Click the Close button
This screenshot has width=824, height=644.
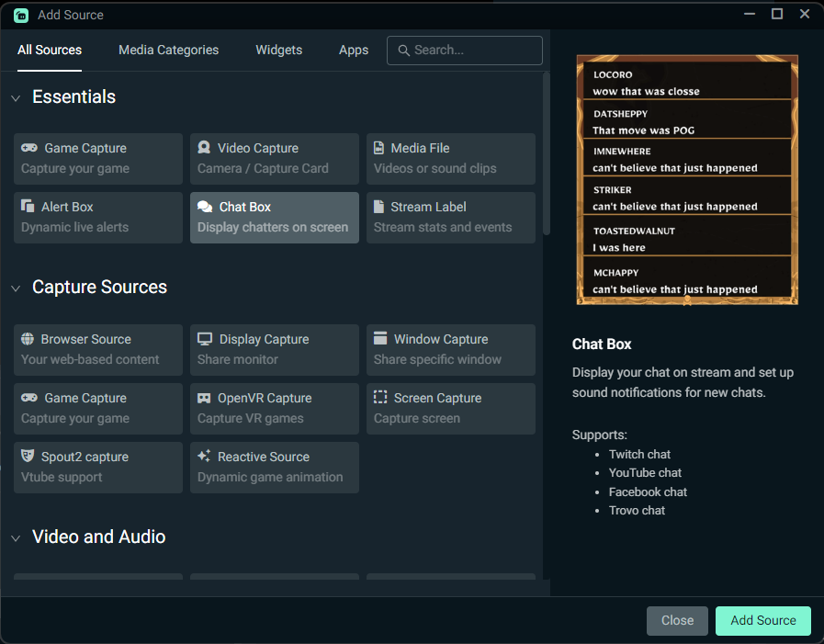pyautogui.click(x=677, y=620)
